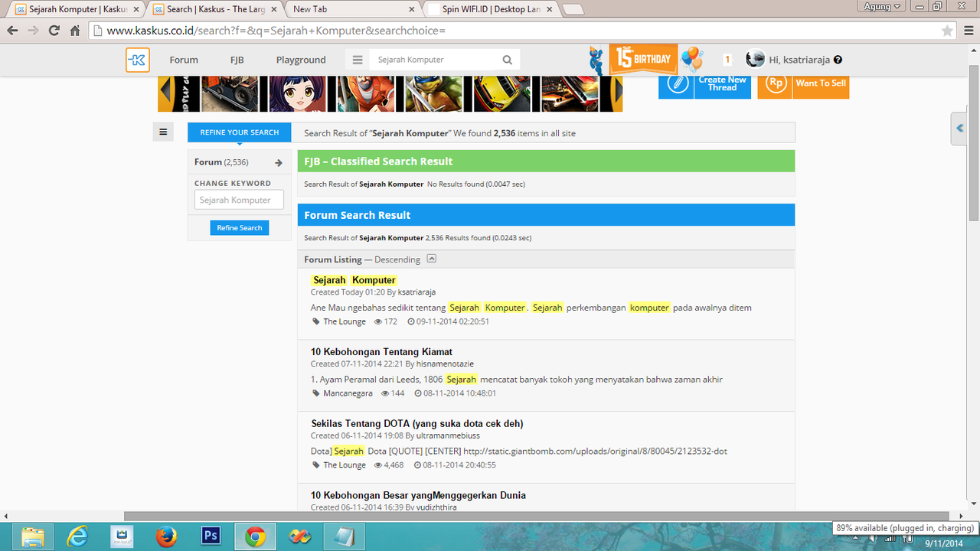Open the notification count badge
Screen dimensions: 980x551
click(727, 60)
